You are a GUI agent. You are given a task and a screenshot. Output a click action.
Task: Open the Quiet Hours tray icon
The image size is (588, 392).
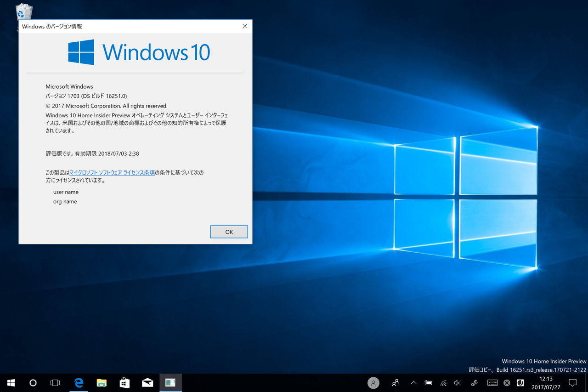[x=520, y=382]
